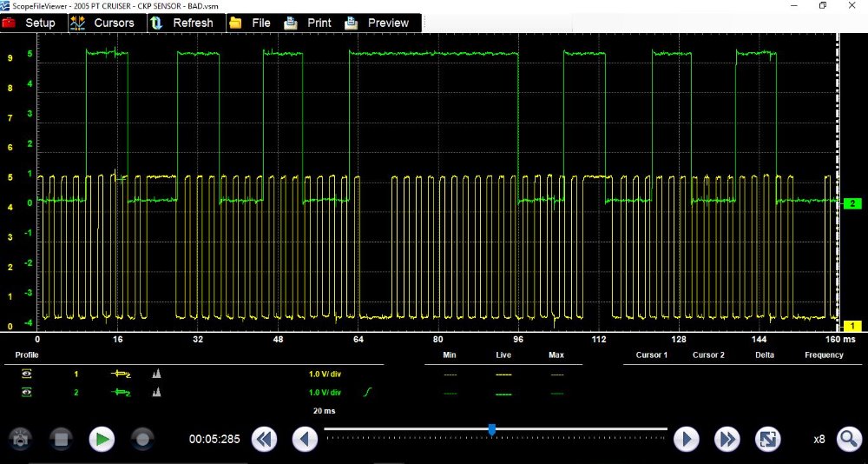
Task: Open channel 2 voltage scale setting
Action: point(325,393)
